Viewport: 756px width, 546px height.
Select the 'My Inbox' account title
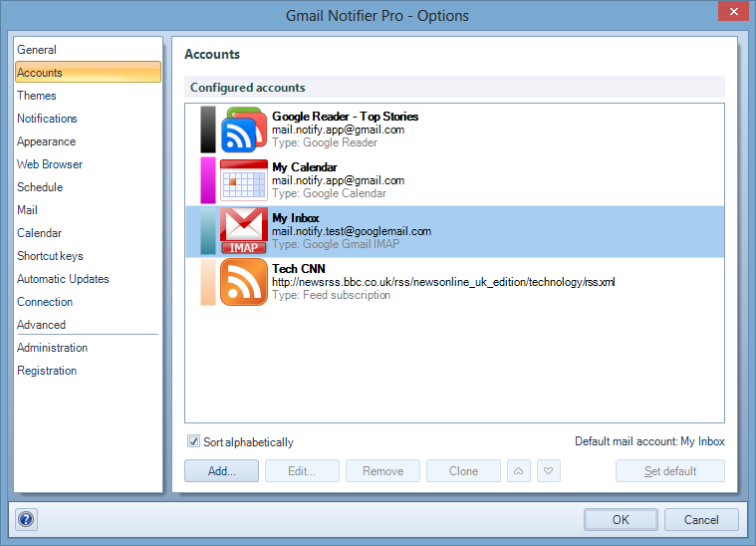296,218
